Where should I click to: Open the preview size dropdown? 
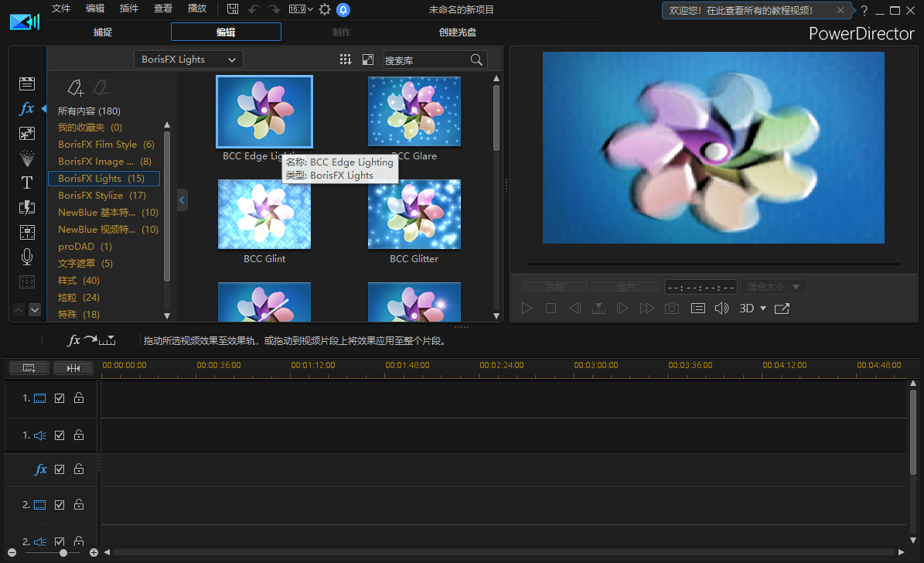[x=773, y=287]
